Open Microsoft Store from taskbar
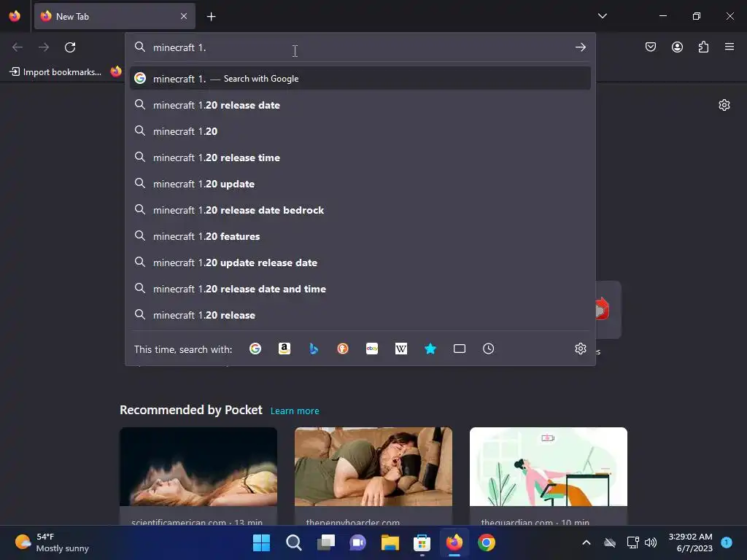Viewport: 747px width, 560px height. click(422, 542)
